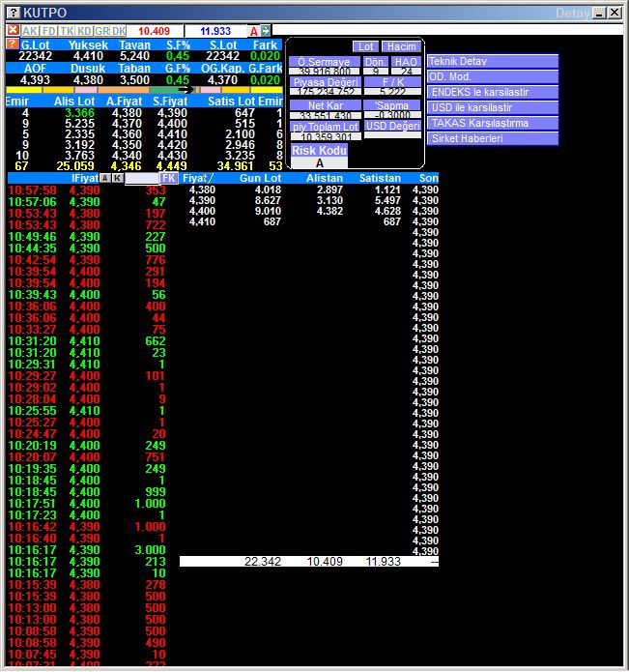The height and width of the screenshot is (672, 629).
Task: Open the KD toolbar item
Action: 84,31
